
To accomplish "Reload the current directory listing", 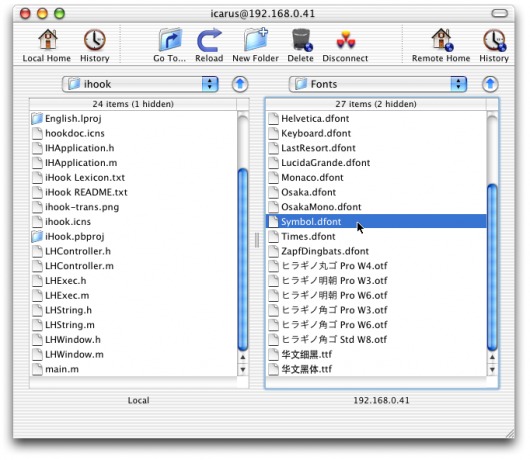I will tap(209, 40).
